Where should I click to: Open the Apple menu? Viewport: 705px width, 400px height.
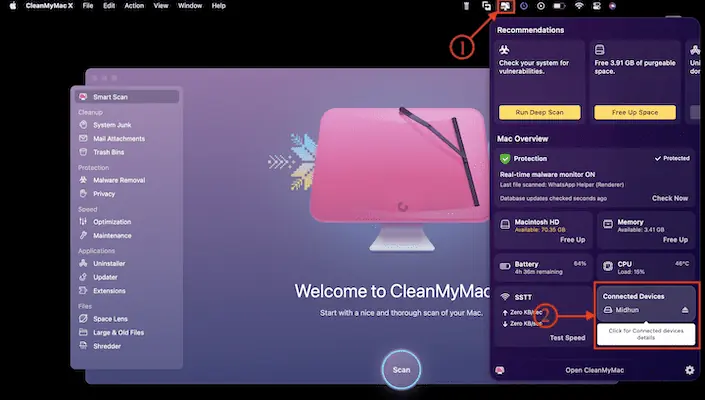coord(13,6)
